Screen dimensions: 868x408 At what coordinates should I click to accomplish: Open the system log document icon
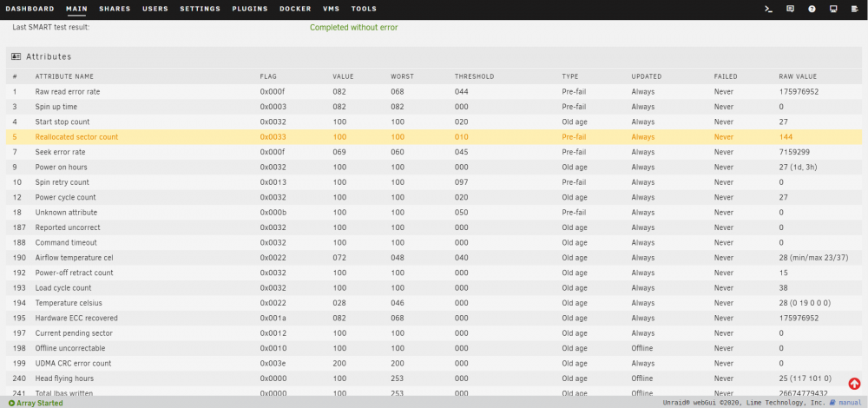(x=855, y=9)
